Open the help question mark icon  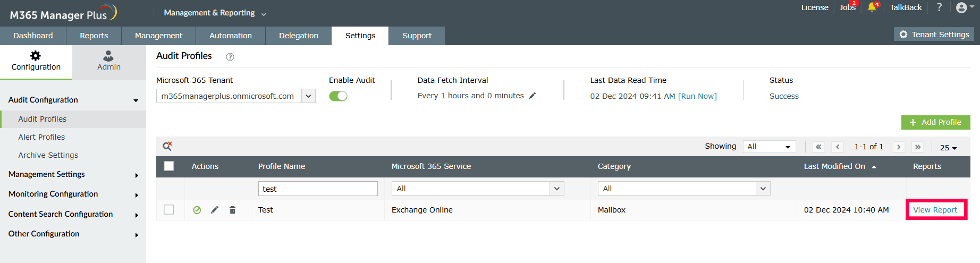pyautogui.click(x=939, y=7)
